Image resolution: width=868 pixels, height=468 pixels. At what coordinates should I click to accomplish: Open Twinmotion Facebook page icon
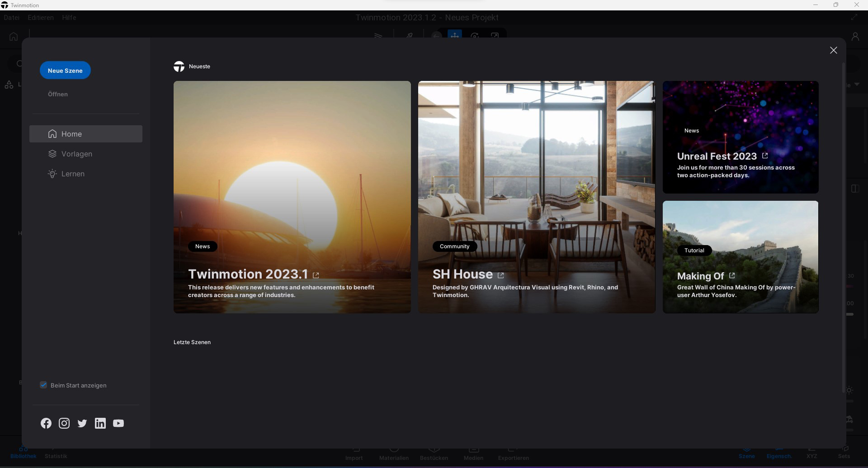(x=46, y=423)
